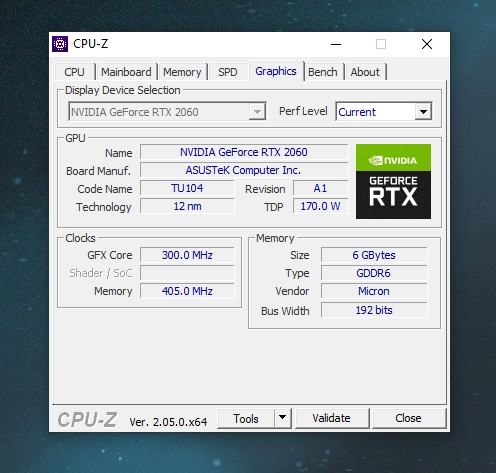The image size is (496, 473).
Task: Click the GDDR6 memory type value
Action: point(374,273)
